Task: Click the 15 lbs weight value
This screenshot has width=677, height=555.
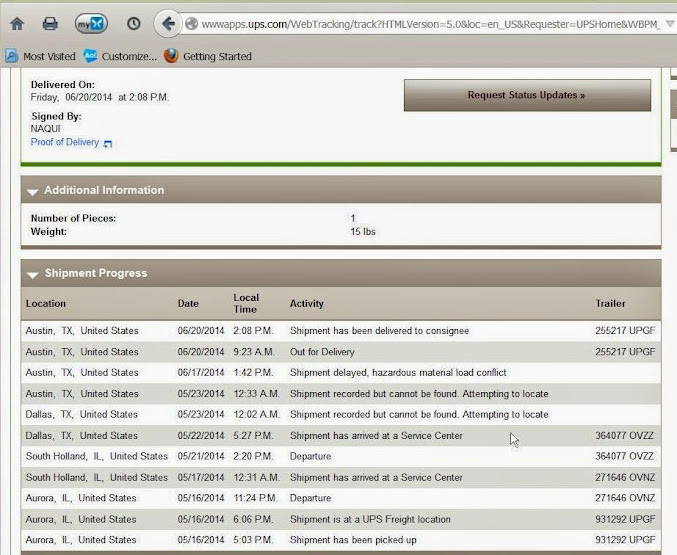Action: (363, 232)
